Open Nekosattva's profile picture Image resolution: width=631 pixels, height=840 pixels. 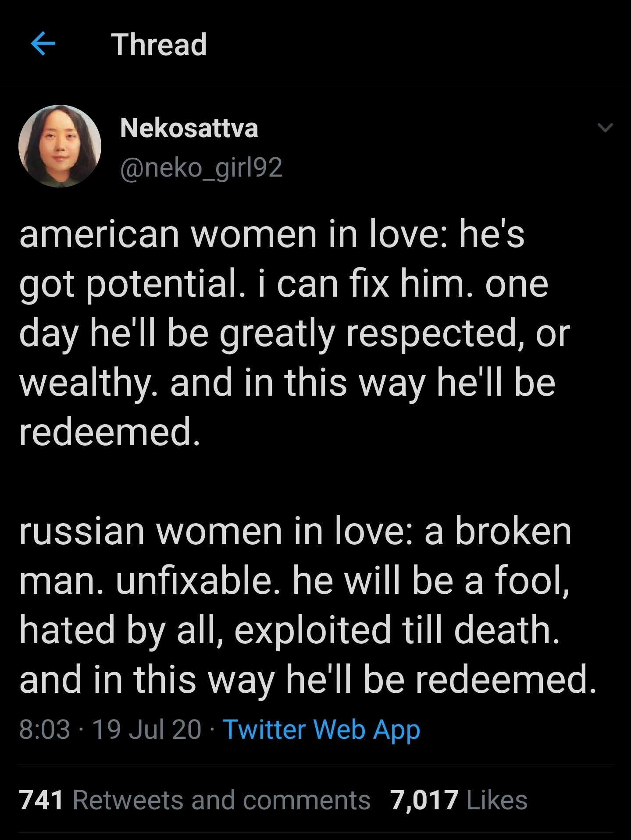(60, 146)
